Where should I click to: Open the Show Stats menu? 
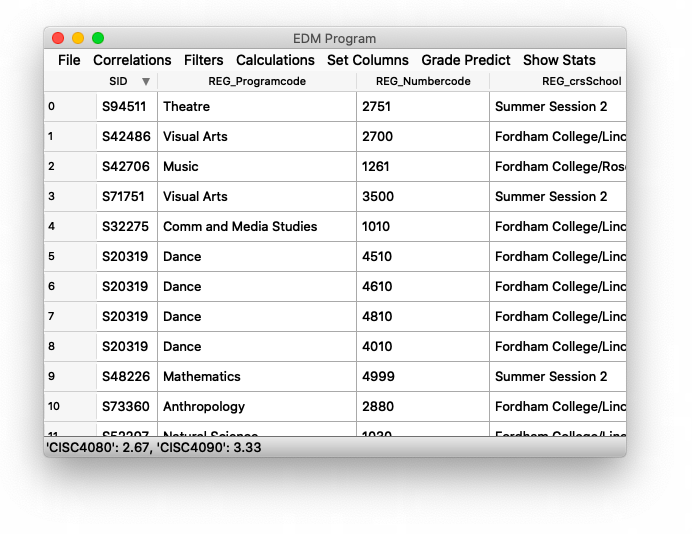tap(559, 60)
